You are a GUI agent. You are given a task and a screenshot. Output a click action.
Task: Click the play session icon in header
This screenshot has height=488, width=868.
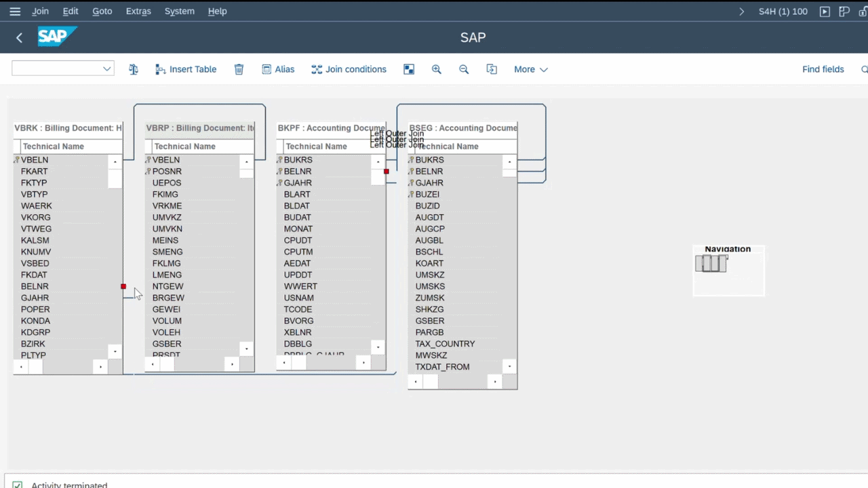click(x=825, y=12)
